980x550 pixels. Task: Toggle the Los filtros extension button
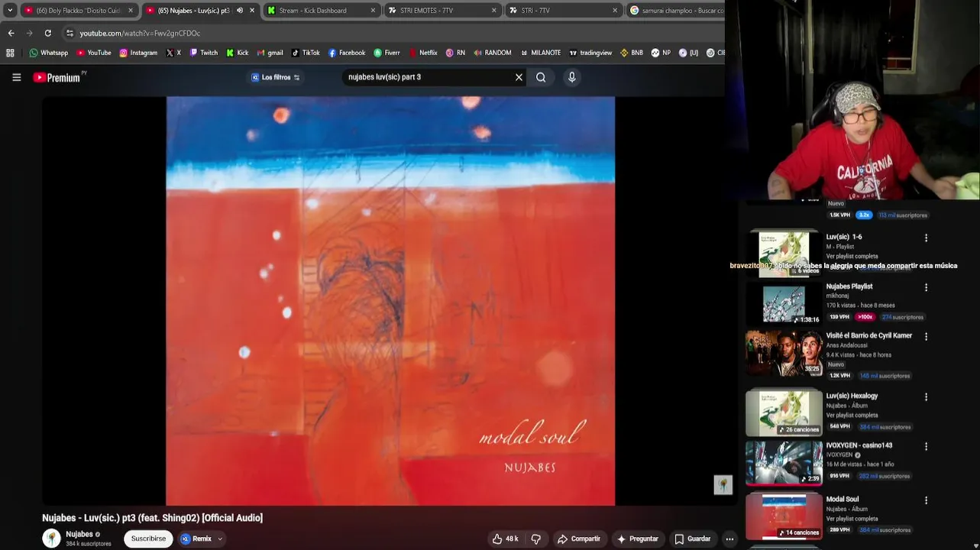276,77
